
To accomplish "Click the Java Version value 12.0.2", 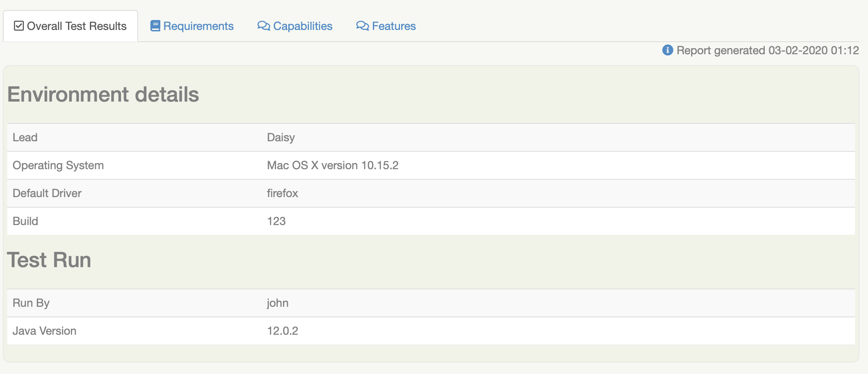I will pyautogui.click(x=282, y=331).
